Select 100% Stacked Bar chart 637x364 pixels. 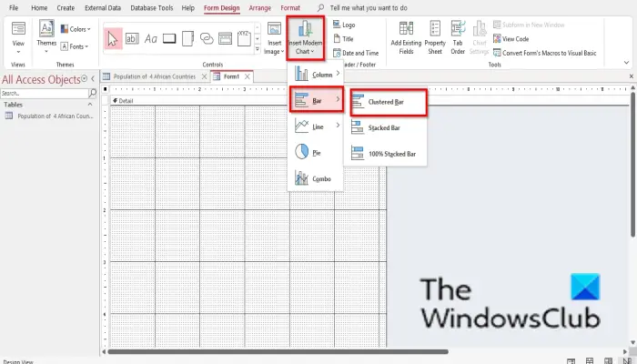386,154
